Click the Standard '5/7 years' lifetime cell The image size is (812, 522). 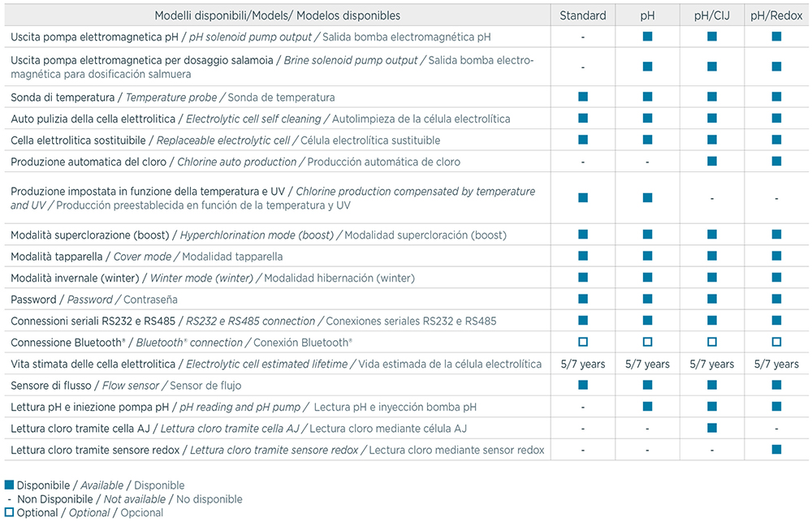582,364
